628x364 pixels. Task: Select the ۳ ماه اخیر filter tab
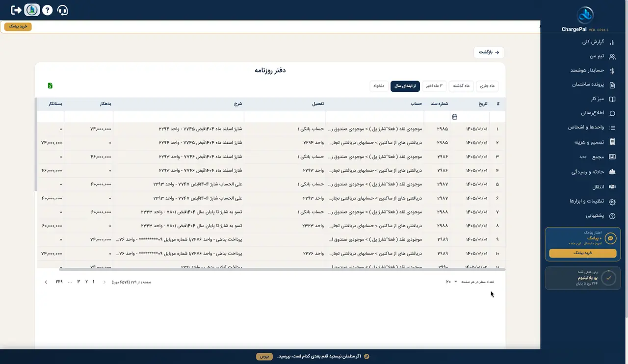[434, 86]
